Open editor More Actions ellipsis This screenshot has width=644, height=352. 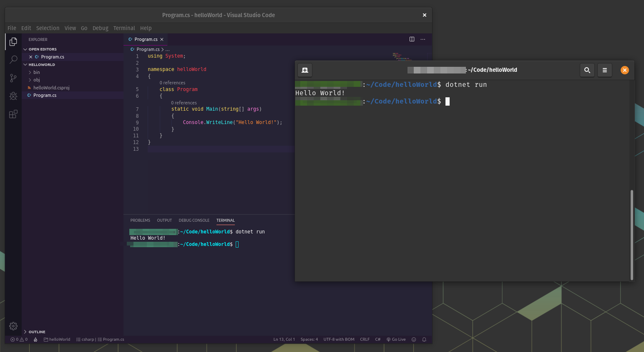pos(423,39)
